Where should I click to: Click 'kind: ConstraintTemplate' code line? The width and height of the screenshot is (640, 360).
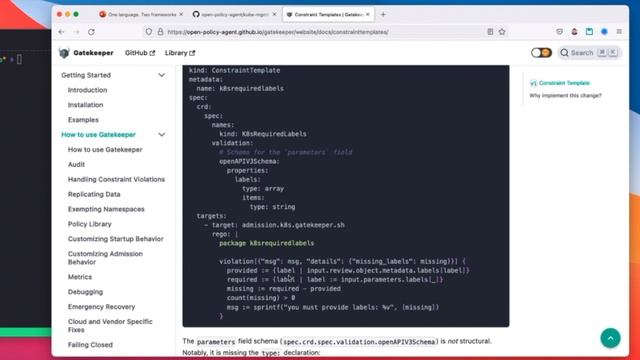(x=234, y=70)
